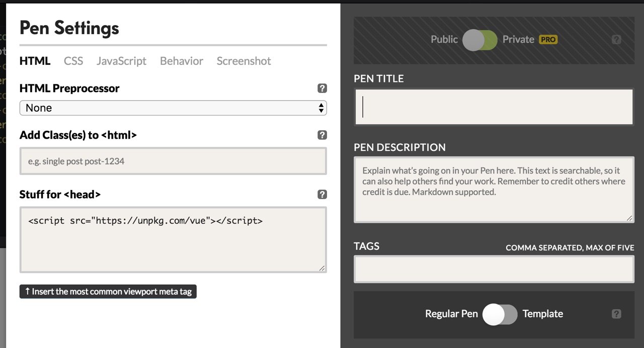Open the HTML Preprocessor dropdown
644x348 pixels.
tap(173, 108)
